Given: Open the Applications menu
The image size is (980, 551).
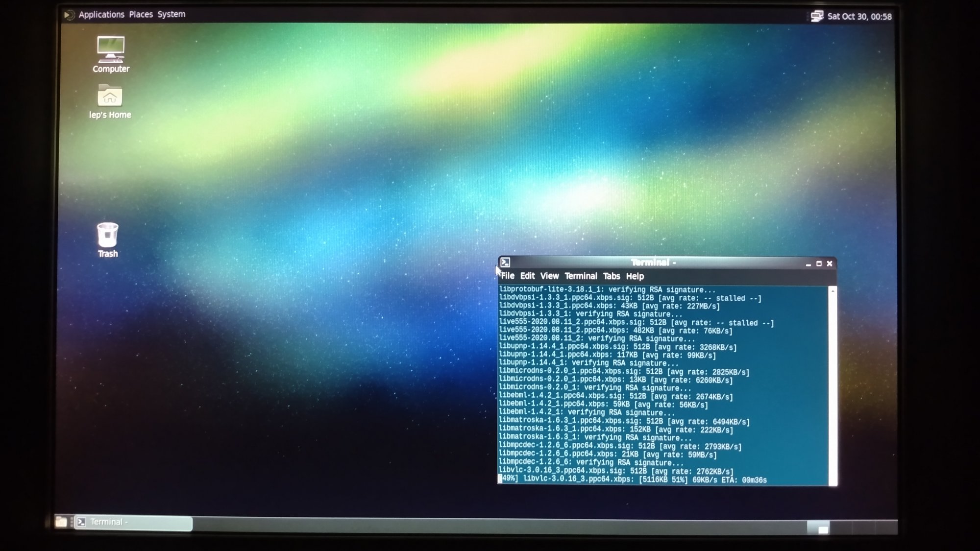Looking at the screenshot, I should (x=101, y=15).
